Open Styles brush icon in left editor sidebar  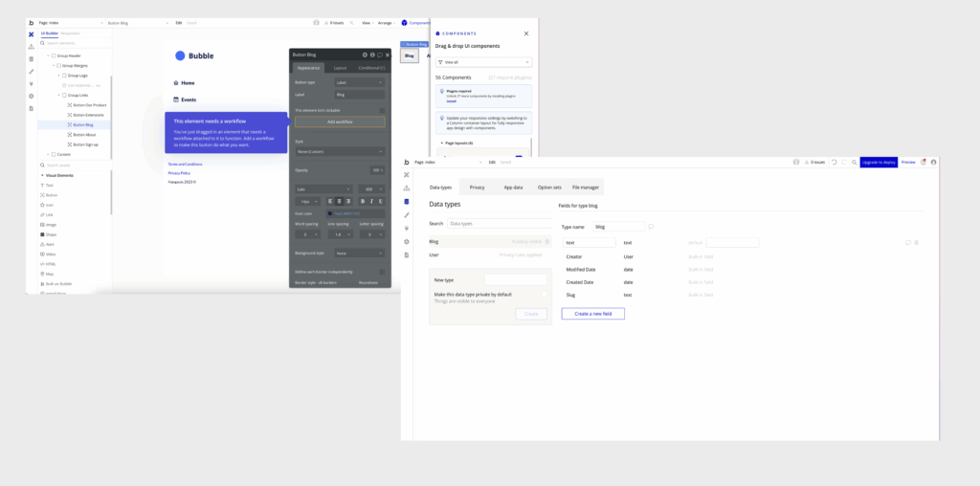point(32,71)
